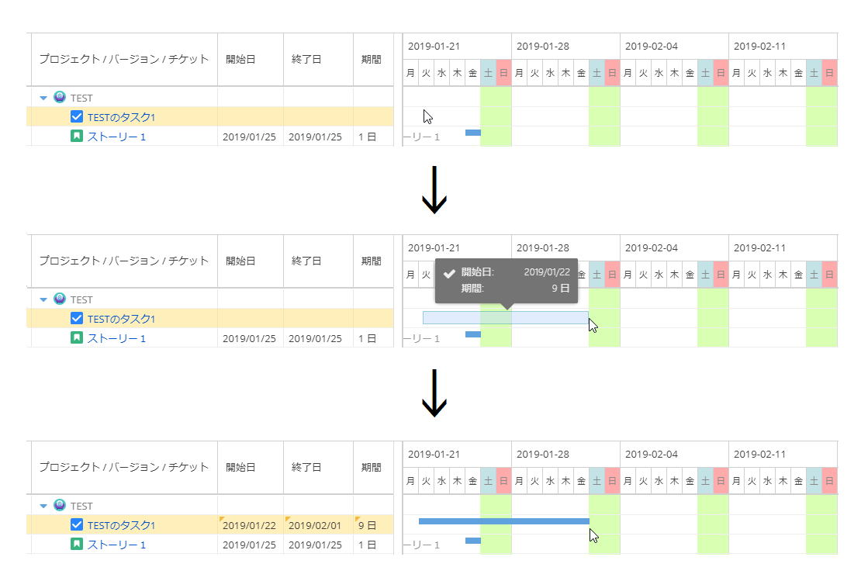This screenshot has width=868, height=588.
Task: Click the blue task checkmark icon in bottom chart
Action: pyautogui.click(x=77, y=525)
